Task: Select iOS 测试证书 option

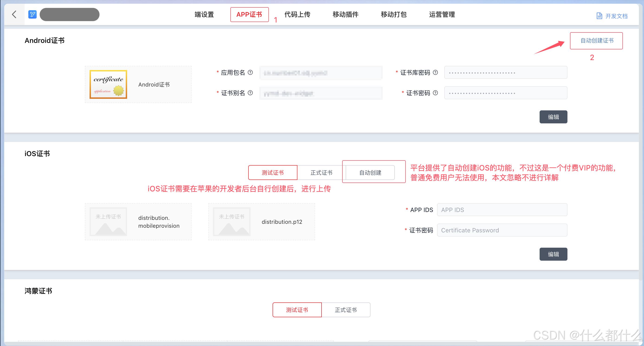Action: tap(273, 173)
